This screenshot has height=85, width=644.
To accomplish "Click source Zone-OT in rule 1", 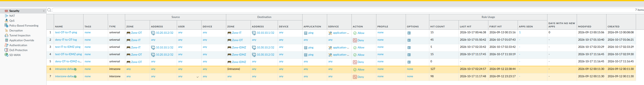I will [x=136, y=33].
